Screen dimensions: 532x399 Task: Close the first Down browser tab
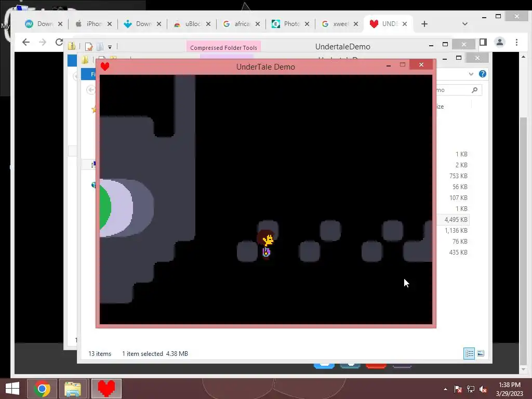coord(60,24)
